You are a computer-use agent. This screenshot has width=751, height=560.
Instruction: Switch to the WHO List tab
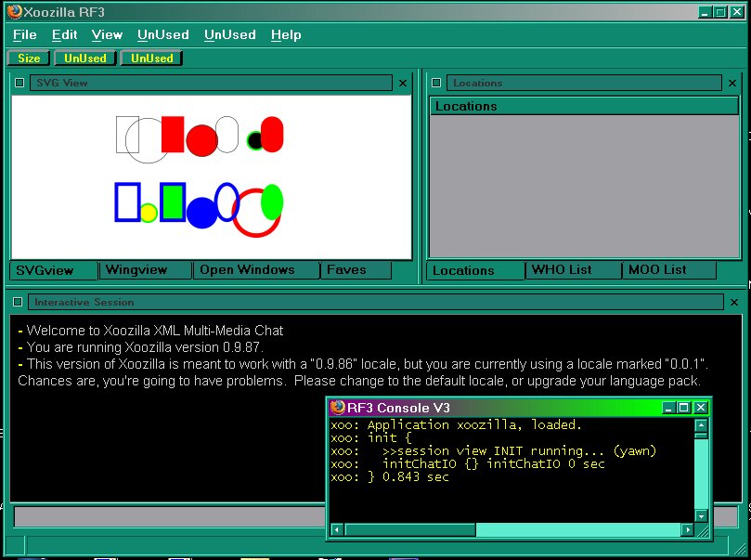coord(574,270)
